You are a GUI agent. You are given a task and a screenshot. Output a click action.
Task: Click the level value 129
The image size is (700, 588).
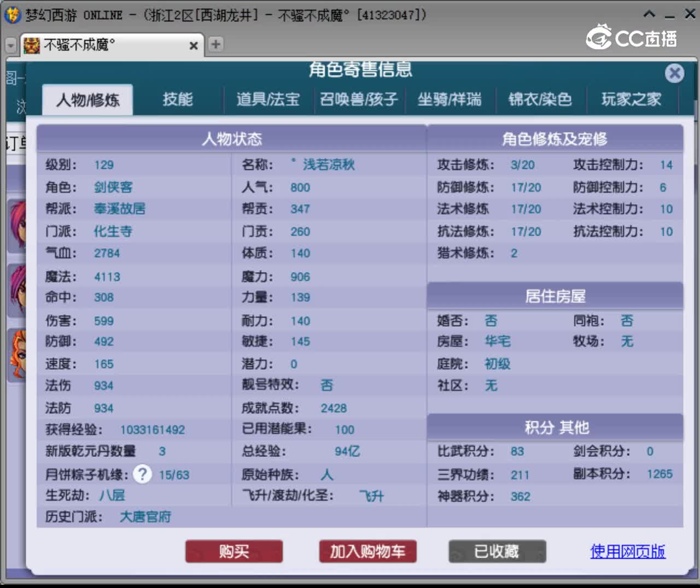coord(104,165)
